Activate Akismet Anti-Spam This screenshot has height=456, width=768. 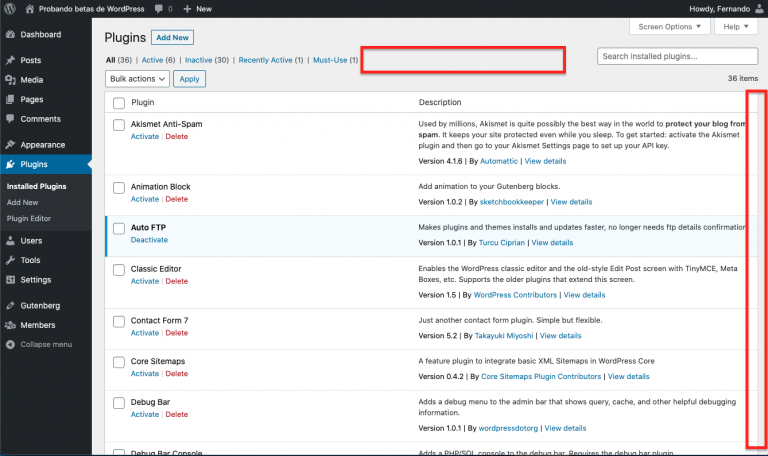click(144, 137)
